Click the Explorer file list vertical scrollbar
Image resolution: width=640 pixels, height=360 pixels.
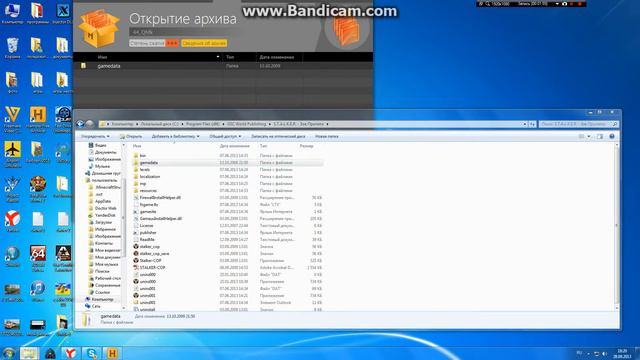click(617, 226)
